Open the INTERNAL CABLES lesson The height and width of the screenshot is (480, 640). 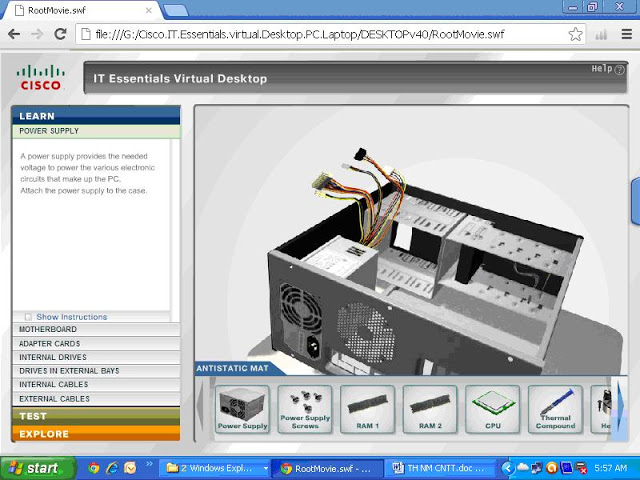point(96,384)
